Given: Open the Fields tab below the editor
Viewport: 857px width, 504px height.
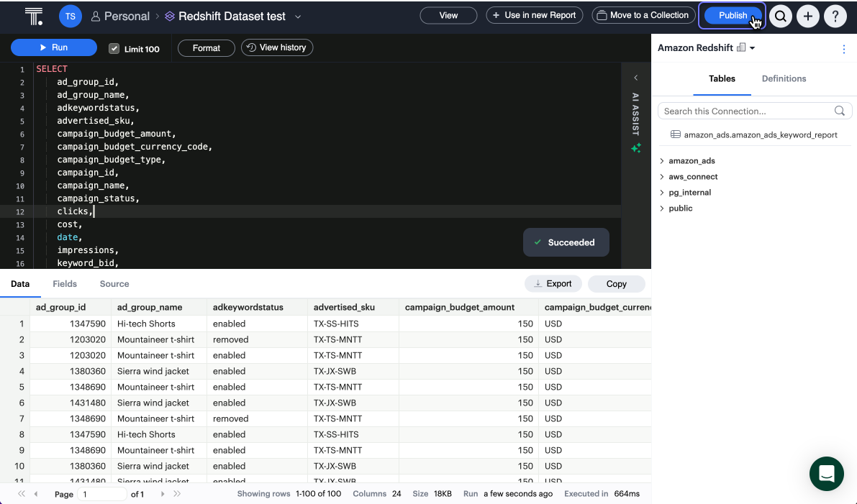Looking at the screenshot, I should pyautogui.click(x=65, y=283).
